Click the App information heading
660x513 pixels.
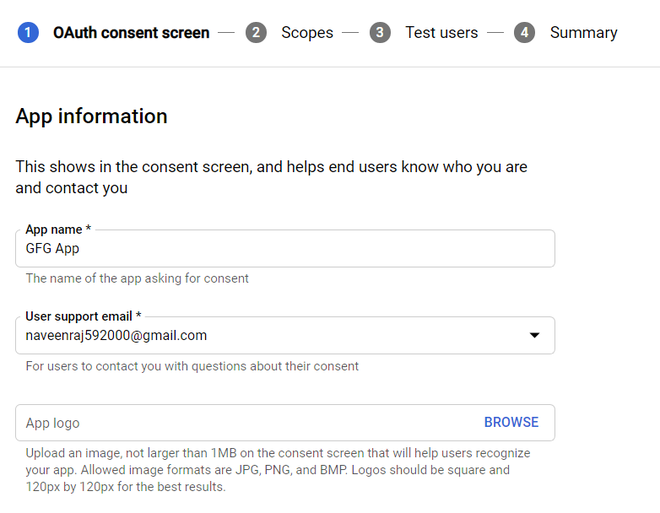(x=92, y=116)
